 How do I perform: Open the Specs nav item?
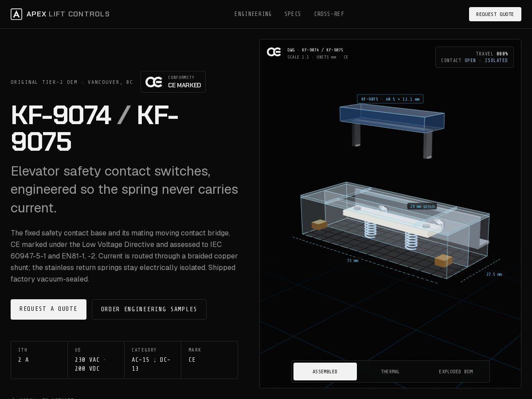(x=293, y=14)
